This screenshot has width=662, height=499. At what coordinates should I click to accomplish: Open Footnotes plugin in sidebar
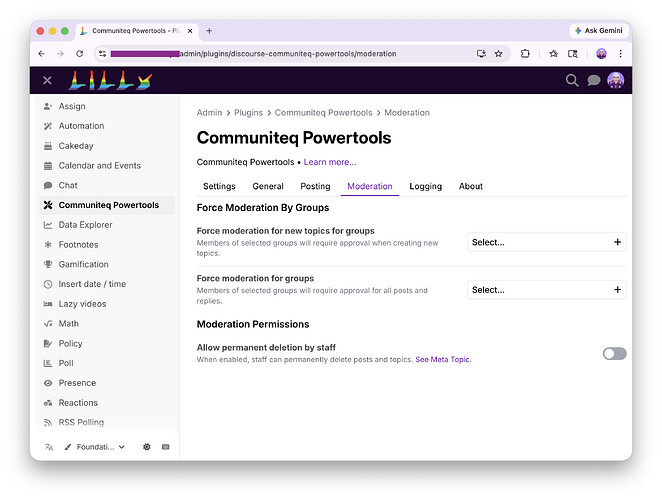(x=107, y=244)
